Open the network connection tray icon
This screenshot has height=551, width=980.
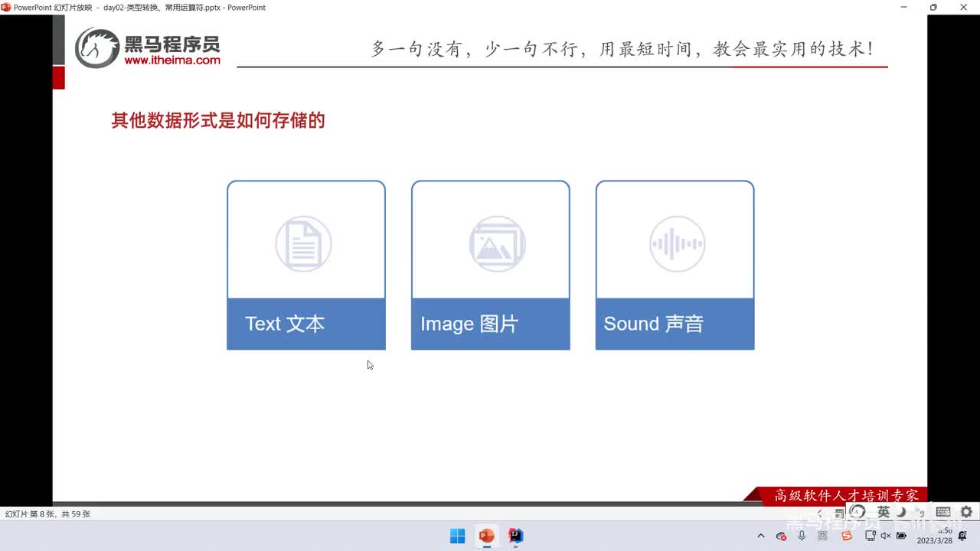click(870, 536)
